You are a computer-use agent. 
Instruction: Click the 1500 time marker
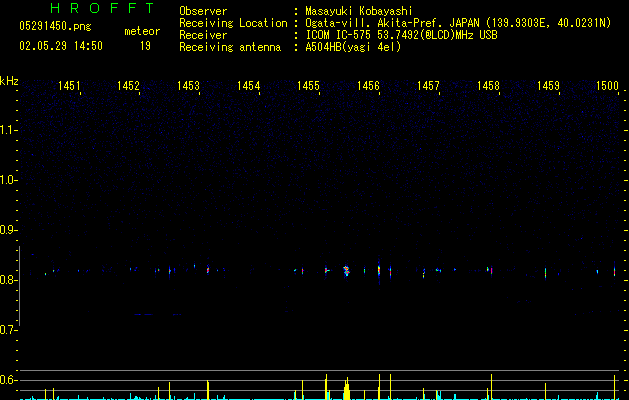pos(607,85)
